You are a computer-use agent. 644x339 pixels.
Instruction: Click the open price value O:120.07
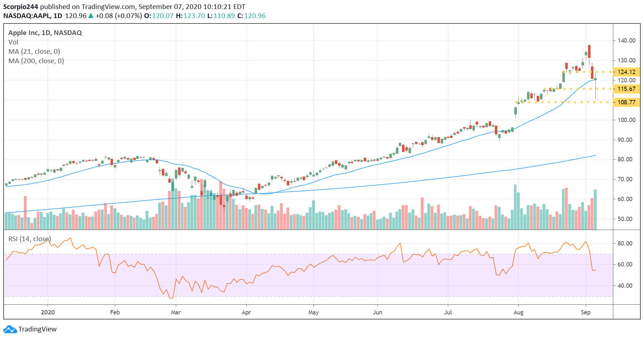159,16
